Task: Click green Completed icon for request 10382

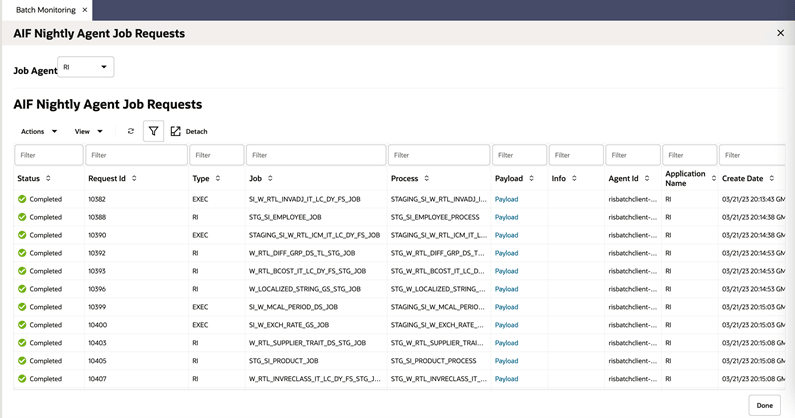Action: pos(22,199)
